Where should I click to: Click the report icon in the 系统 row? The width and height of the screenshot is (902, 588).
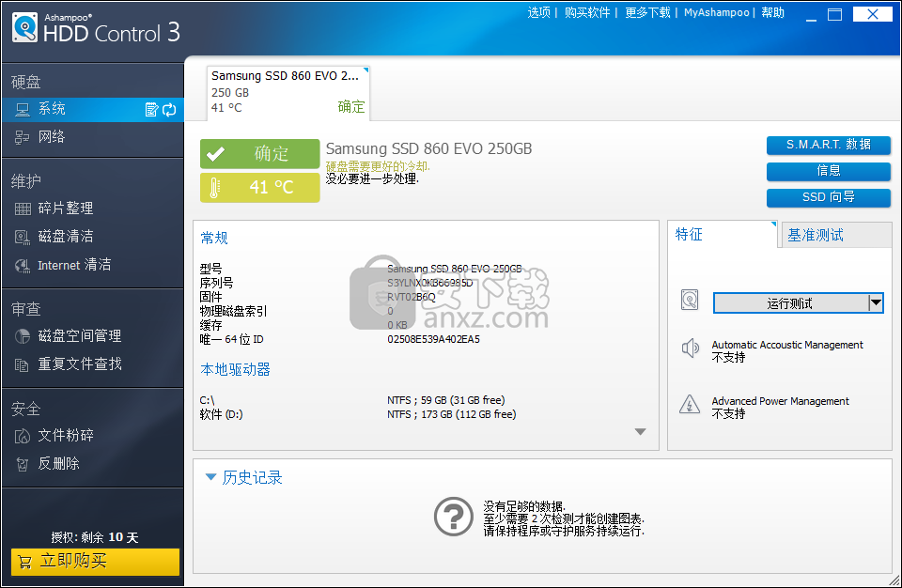151,109
